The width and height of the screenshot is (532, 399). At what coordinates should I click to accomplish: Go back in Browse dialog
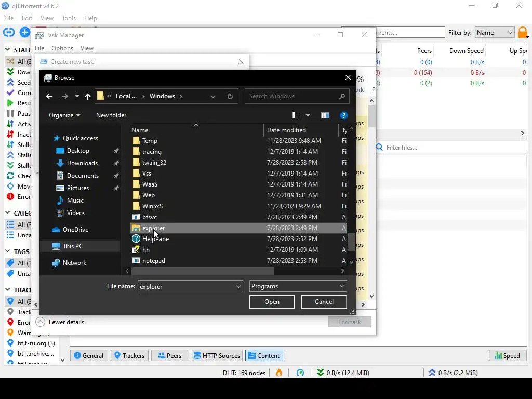49,96
